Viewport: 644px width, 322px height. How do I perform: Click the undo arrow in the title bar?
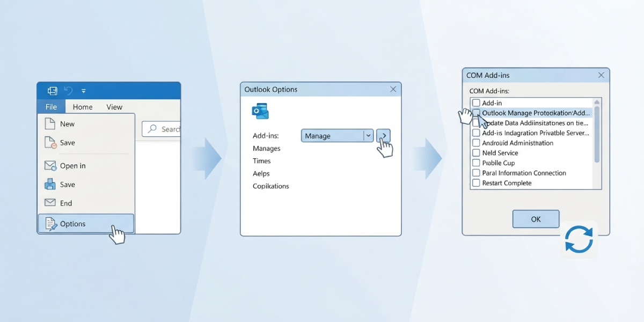[x=68, y=91]
